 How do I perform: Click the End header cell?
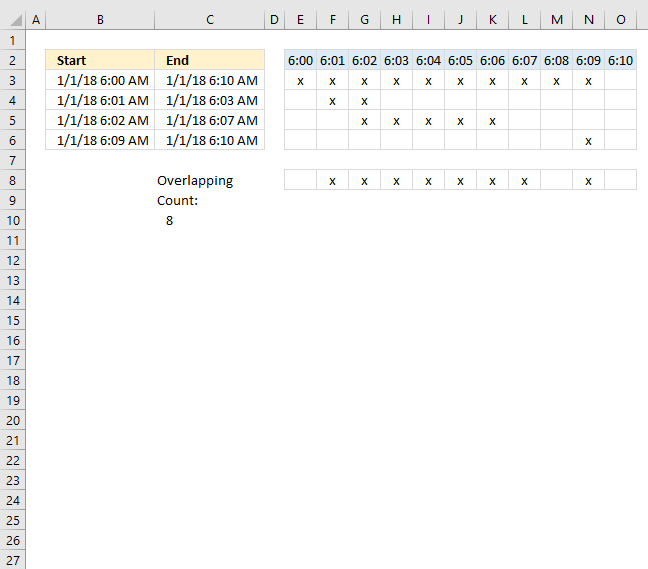(x=210, y=60)
